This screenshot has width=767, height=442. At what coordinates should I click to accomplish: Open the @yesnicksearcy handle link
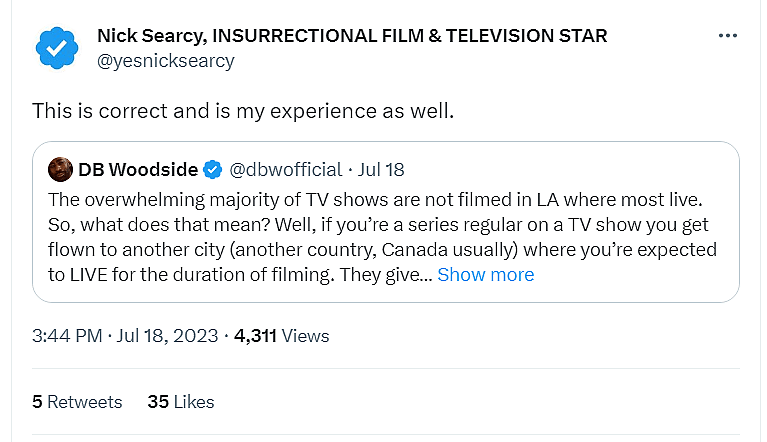pos(165,61)
